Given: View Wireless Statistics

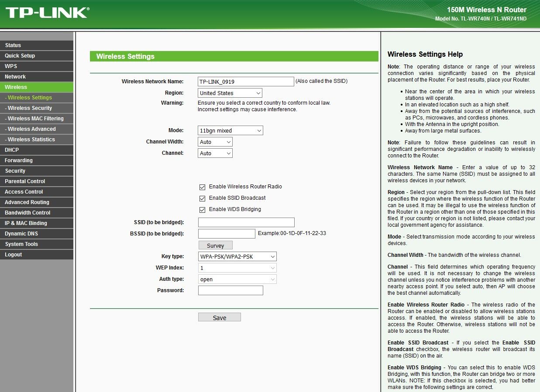Looking at the screenshot, I should 37,140.
